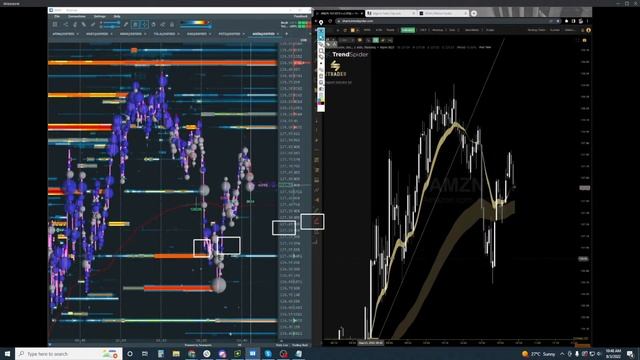Viewport: 640px width, 360px height.
Task: Add a new Bookmap chart tab with plus
Action: coord(286,34)
